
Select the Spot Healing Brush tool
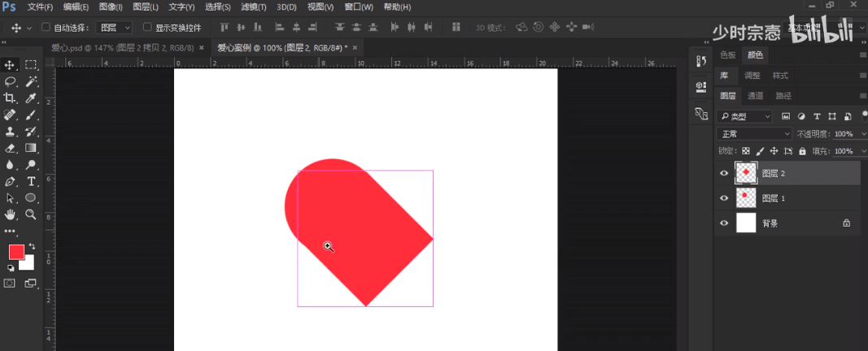point(10,115)
